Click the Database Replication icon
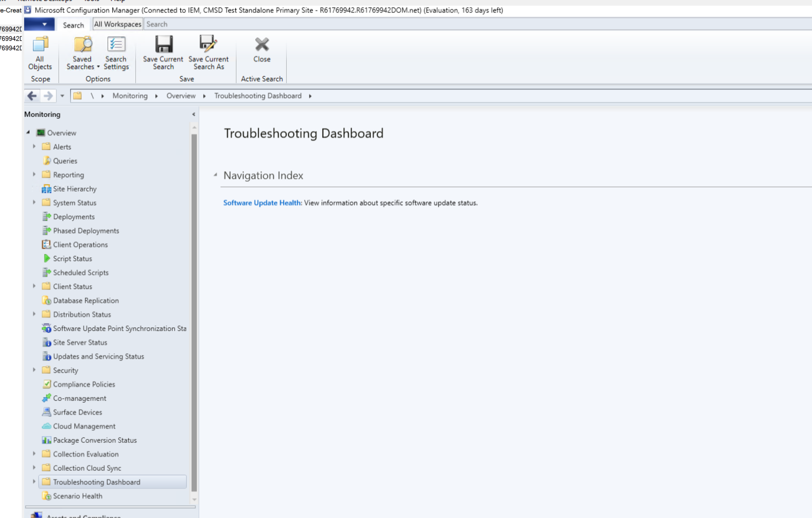Image resolution: width=812 pixels, height=518 pixels. click(46, 300)
